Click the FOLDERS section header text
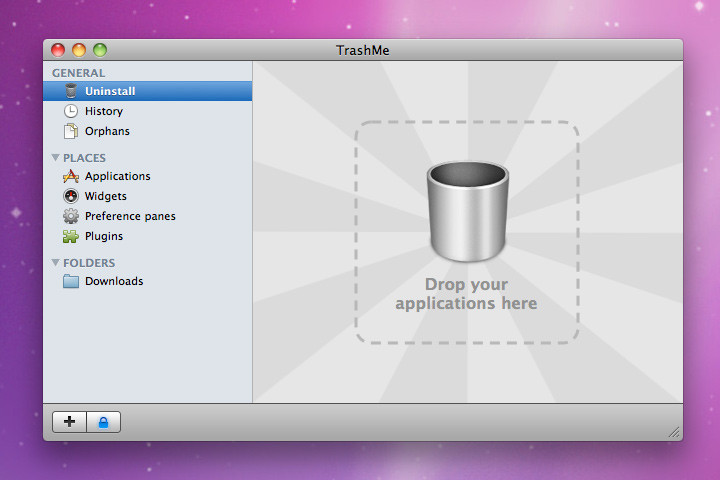 [89, 263]
